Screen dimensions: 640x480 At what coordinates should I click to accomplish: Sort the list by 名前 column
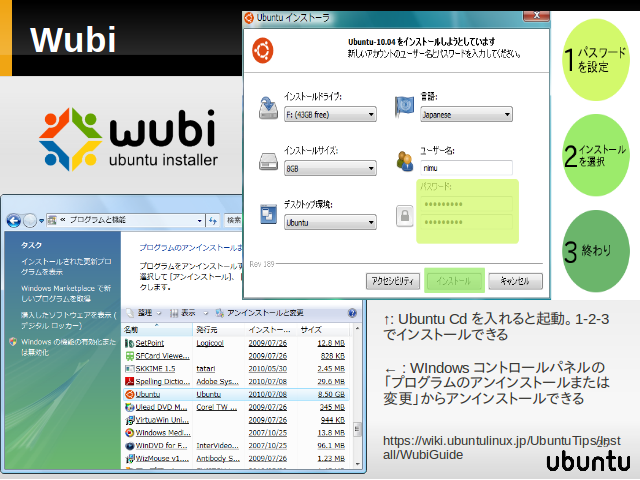(x=158, y=329)
